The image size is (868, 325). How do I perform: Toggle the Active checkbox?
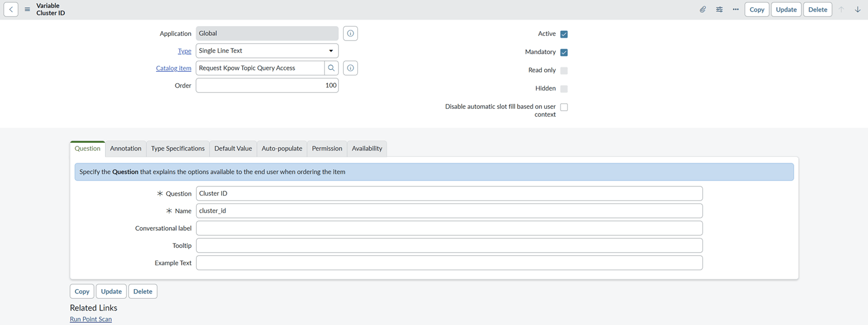coord(564,34)
